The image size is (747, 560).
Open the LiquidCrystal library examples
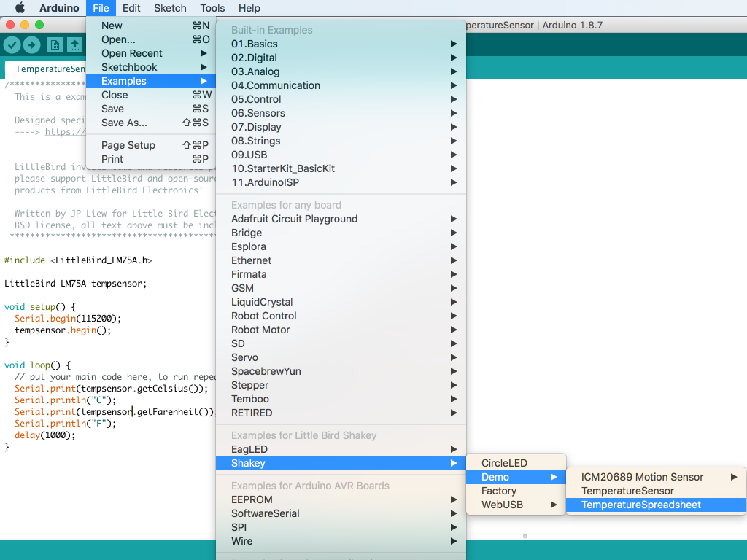click(341, 301)
